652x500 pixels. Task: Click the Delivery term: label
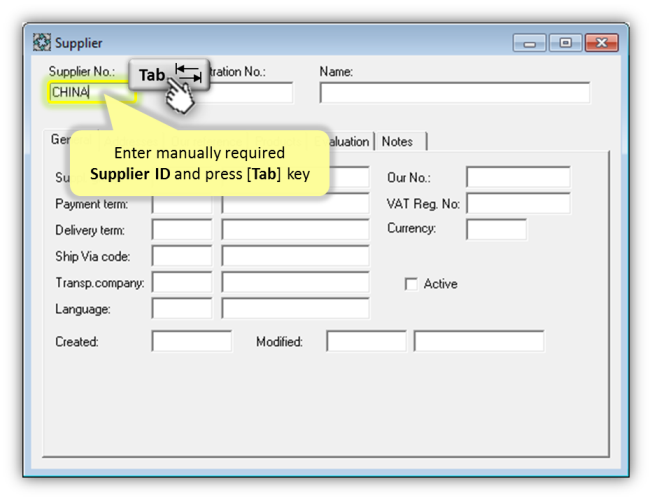point(90,230)
